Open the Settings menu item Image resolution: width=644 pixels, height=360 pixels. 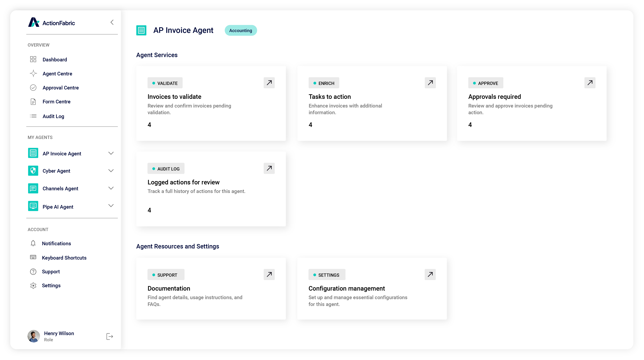[51, 285]
